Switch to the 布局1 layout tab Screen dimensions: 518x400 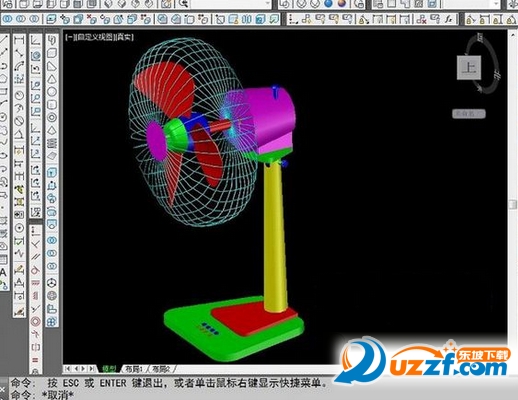tap(134, 369)
